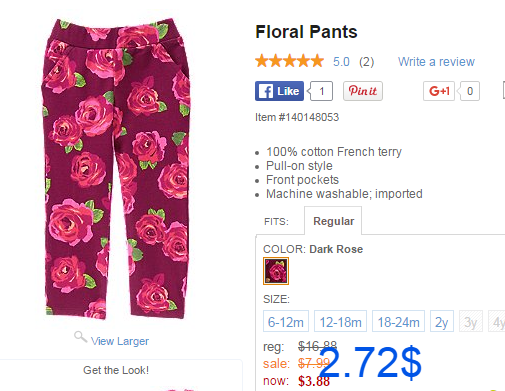Click the 5.0 rating score
Image resolution: width=505 pixels, height=391 pixels.
341,62
